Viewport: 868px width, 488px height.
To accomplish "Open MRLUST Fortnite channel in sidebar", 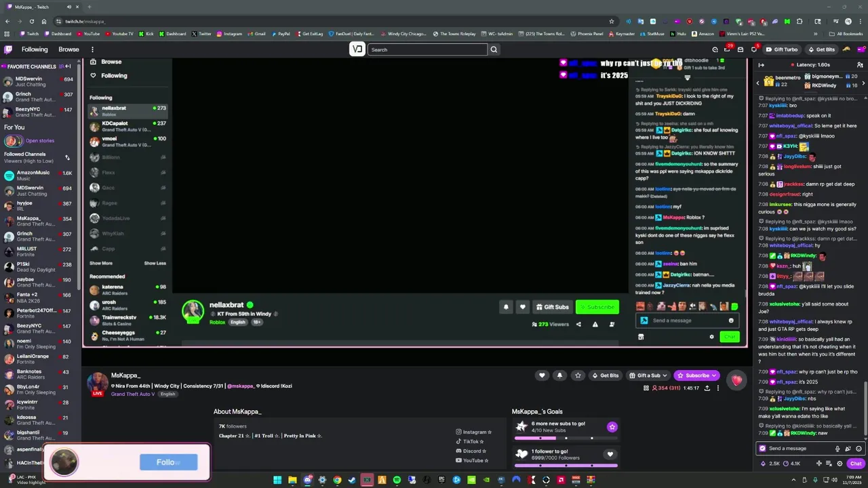I will point(39,251).
